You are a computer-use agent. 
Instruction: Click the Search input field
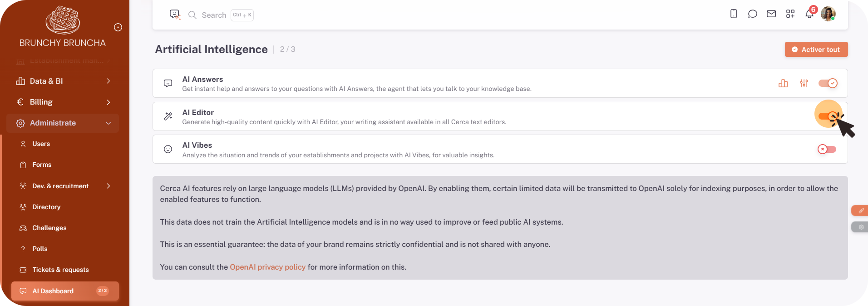[x=214, y=15]
